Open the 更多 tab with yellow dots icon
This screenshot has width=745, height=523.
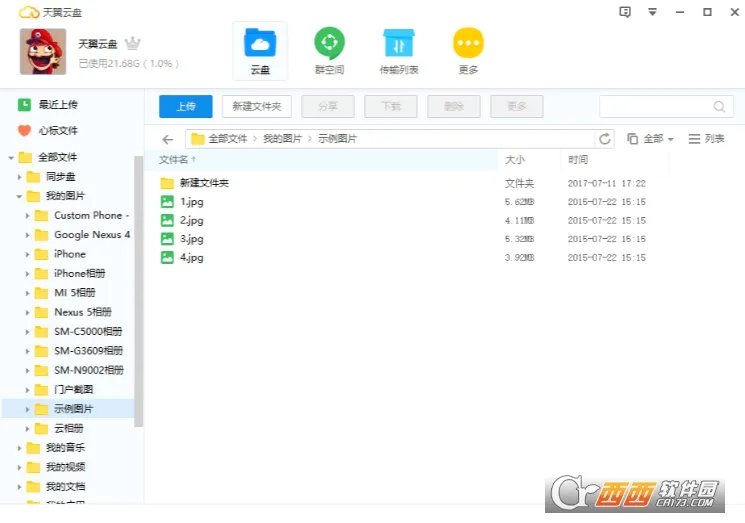pyautogui.click(x=468, y=51)
